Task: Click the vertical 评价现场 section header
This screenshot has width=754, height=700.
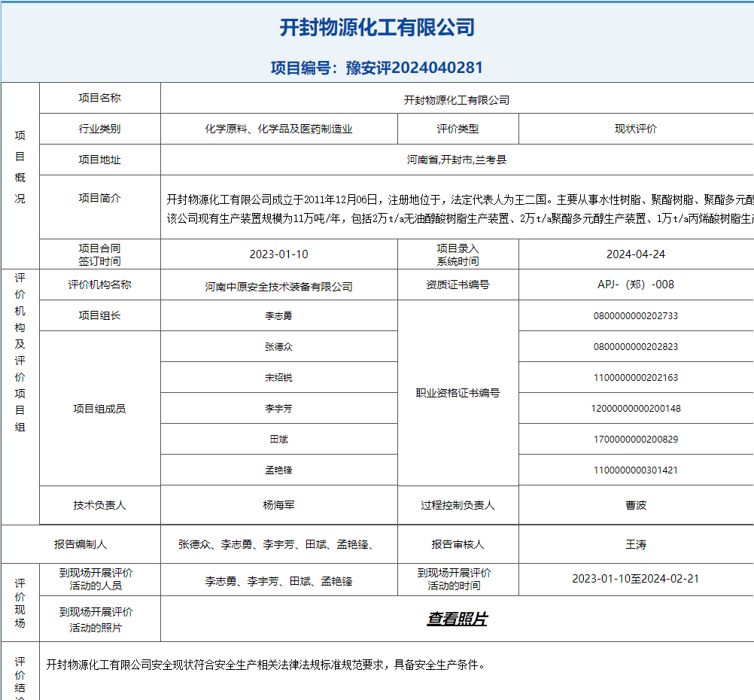Action: tap(20, 604)
